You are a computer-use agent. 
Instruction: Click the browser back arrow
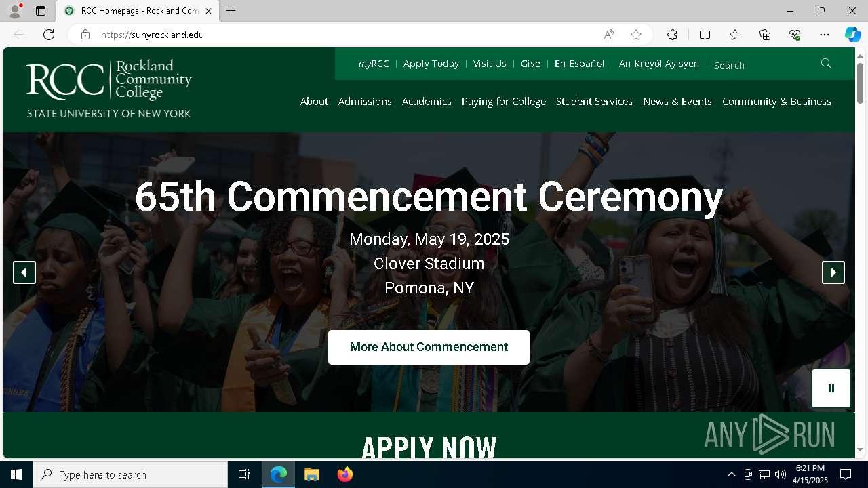[x=19, y=35]
